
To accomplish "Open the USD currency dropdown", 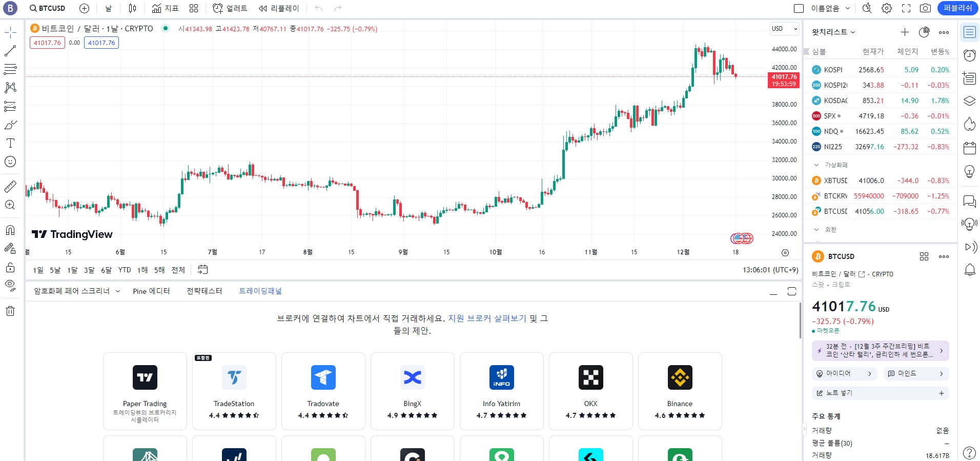I will tap(784, 29).
